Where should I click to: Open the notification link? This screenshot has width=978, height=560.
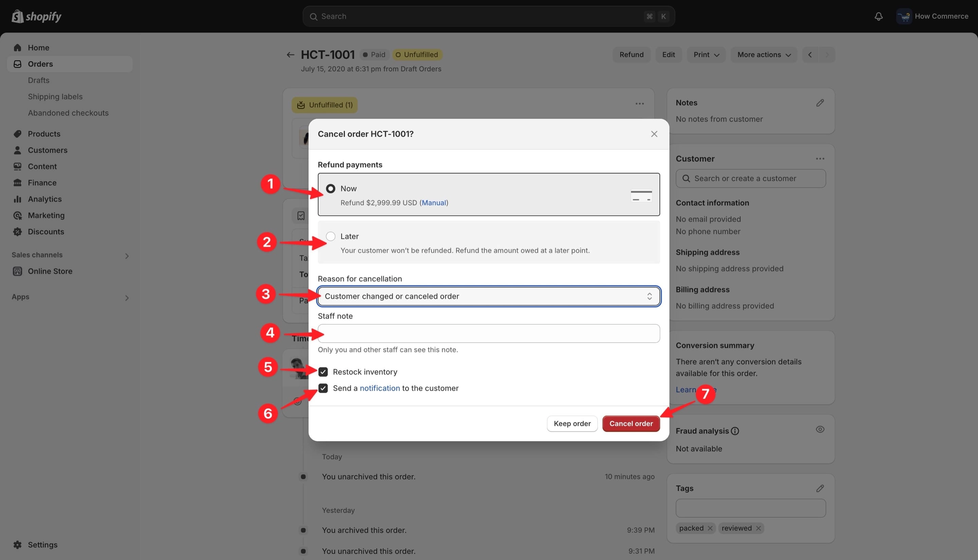(380, 388)
